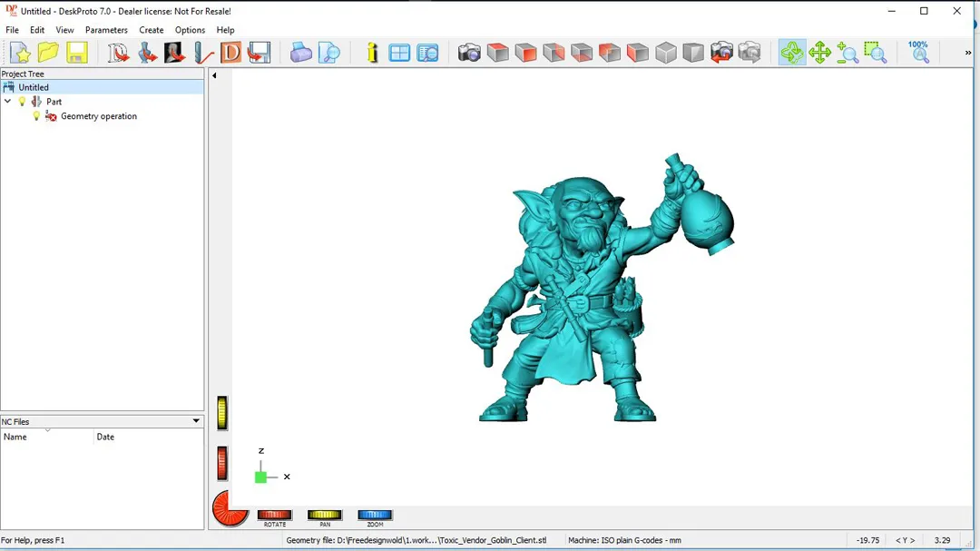Viewport: 980px width, 551px height.
Task: Open a file with the folder icon
Action: pyautogui.click(x=48, y=53)
